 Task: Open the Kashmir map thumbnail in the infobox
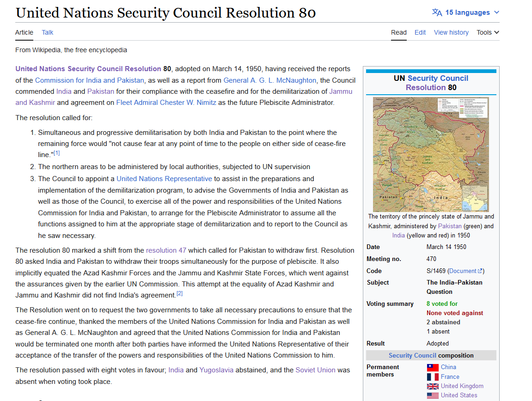point(431,154)
